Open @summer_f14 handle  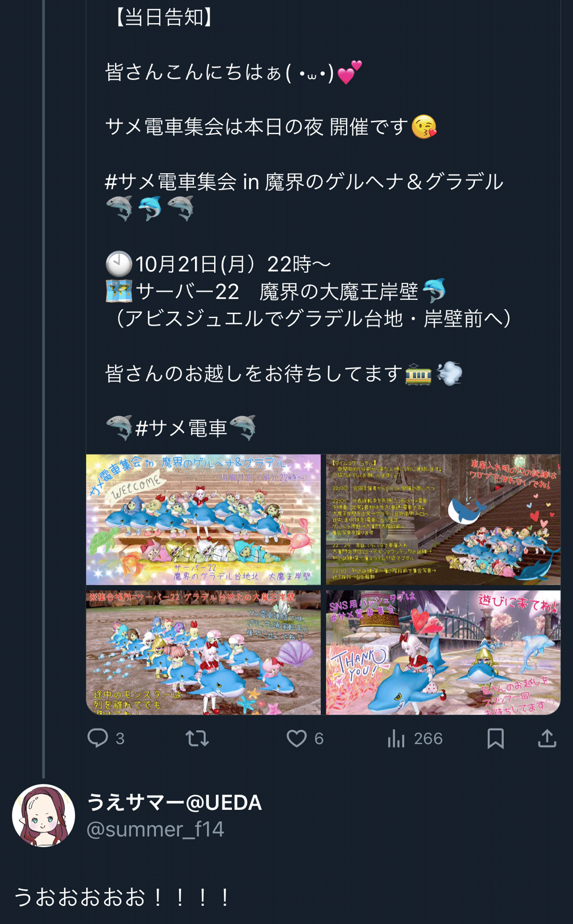155,829
